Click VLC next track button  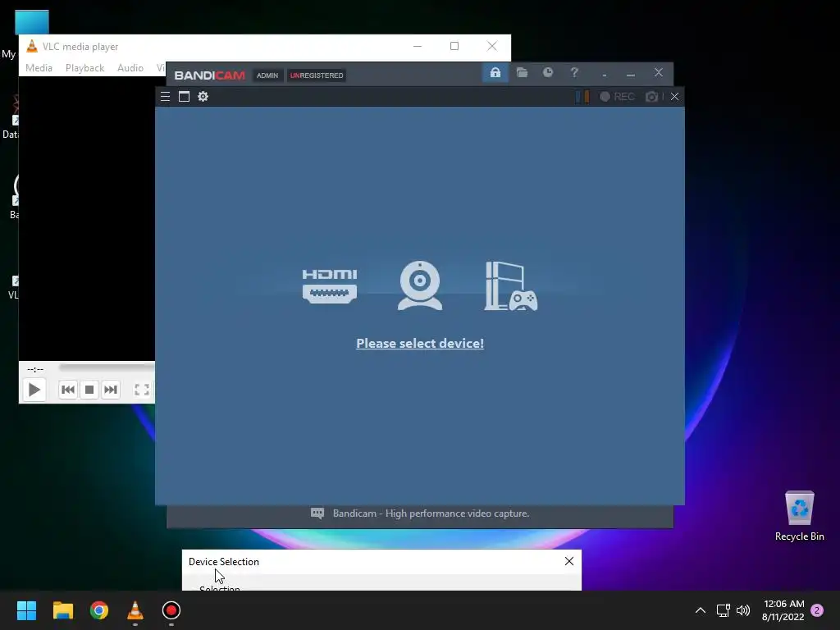click(x=111, y=390)
